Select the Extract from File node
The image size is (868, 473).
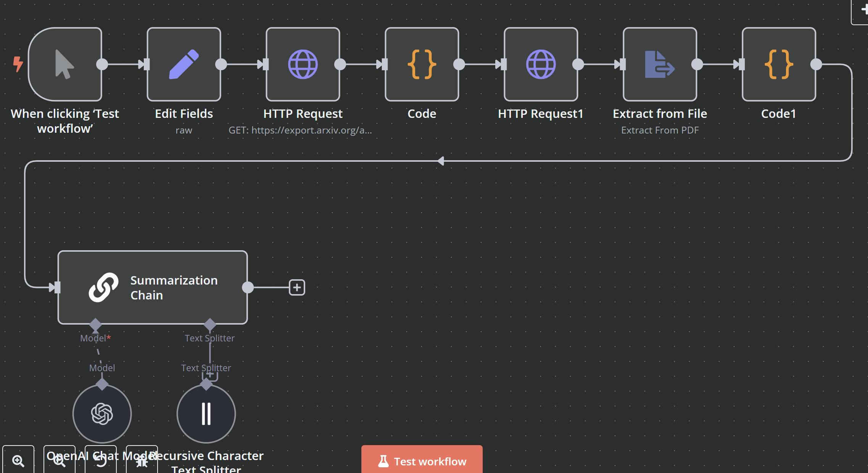pyautogui.click(x=660, y=64)
